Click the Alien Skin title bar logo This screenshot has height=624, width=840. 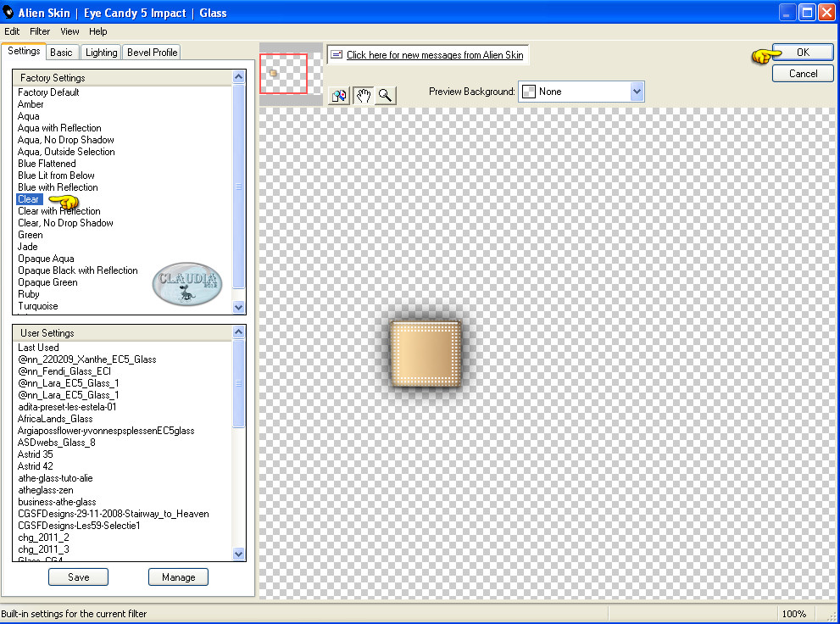[8, 12]
